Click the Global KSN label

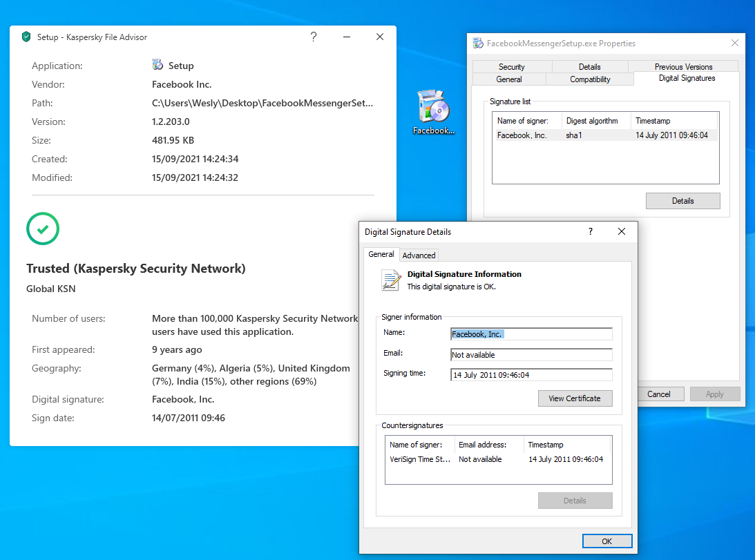click(50, 289)
